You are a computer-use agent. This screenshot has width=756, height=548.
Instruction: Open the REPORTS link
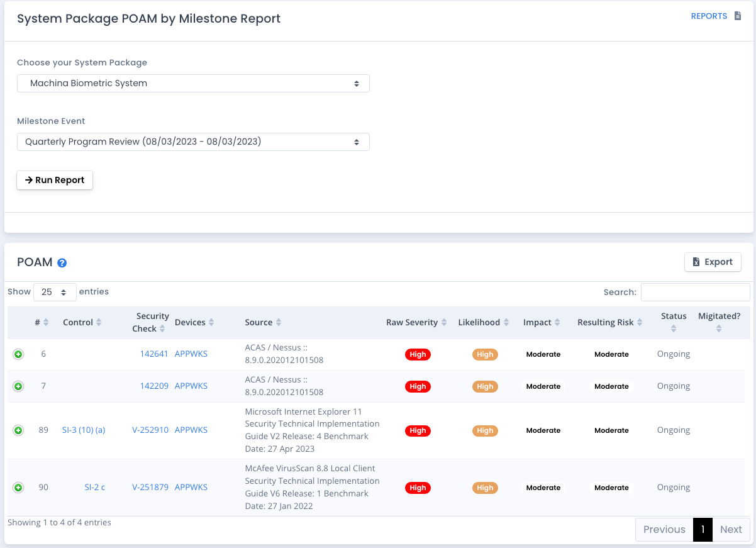tap(709, 16)
